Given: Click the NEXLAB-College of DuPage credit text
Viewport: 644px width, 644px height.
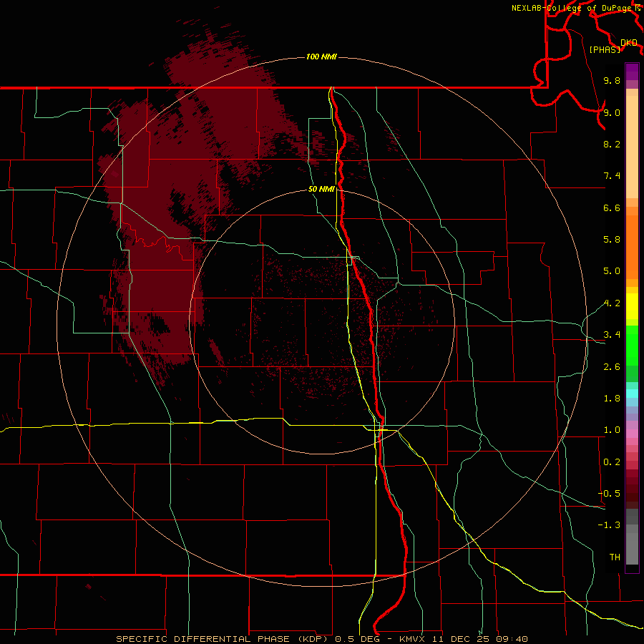Looking at the screenshot, I should point(572,8).
